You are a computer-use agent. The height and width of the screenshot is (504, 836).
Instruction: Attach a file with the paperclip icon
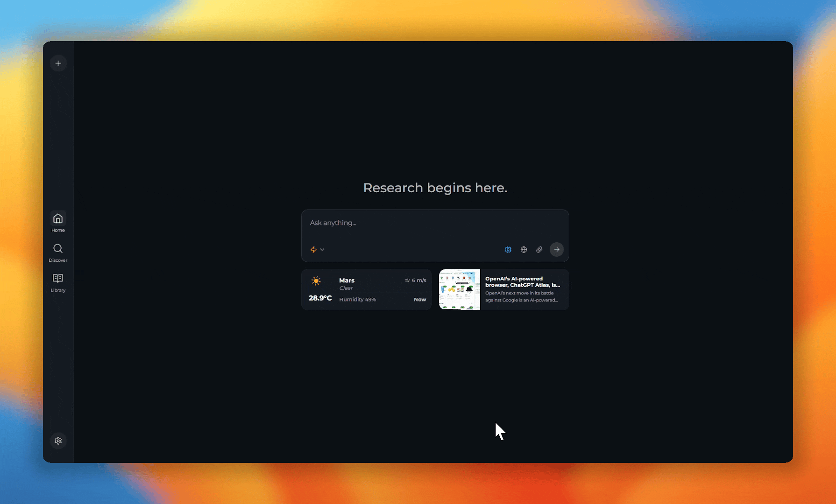click(x=539, y=250)
